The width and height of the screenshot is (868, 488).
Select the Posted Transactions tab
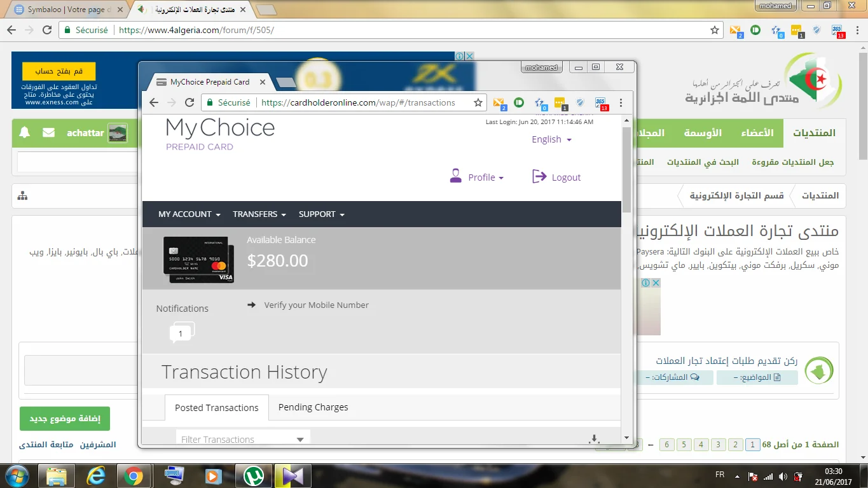216,408
